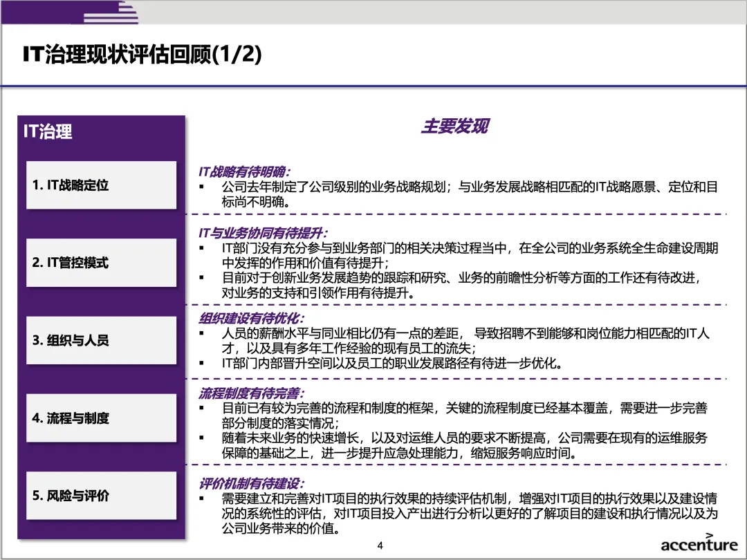747x560 pixels.
Task: Click the 1. IT战略定位 box
Action: click(101, 185)
